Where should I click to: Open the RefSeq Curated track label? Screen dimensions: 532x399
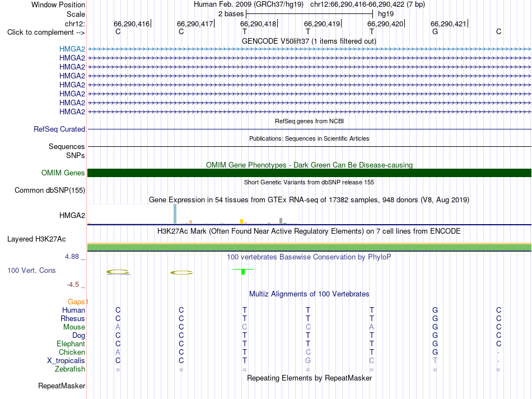(x=59, y=129)
